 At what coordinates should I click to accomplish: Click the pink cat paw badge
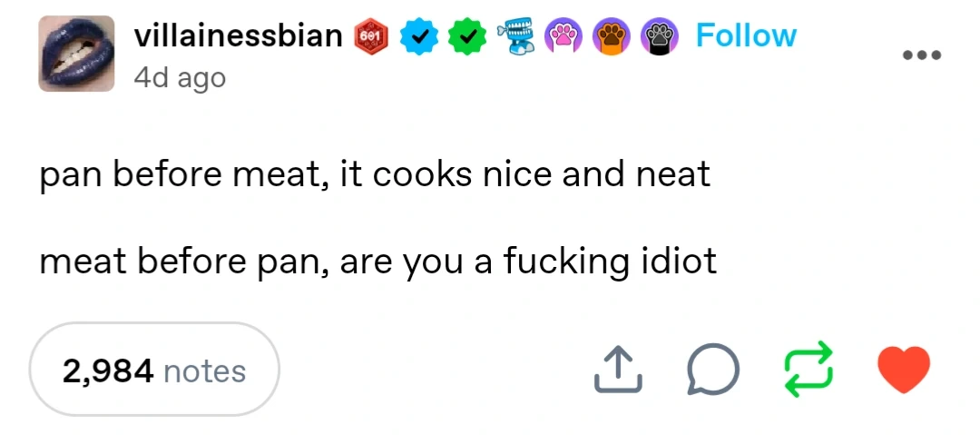(x=563, y=36)
